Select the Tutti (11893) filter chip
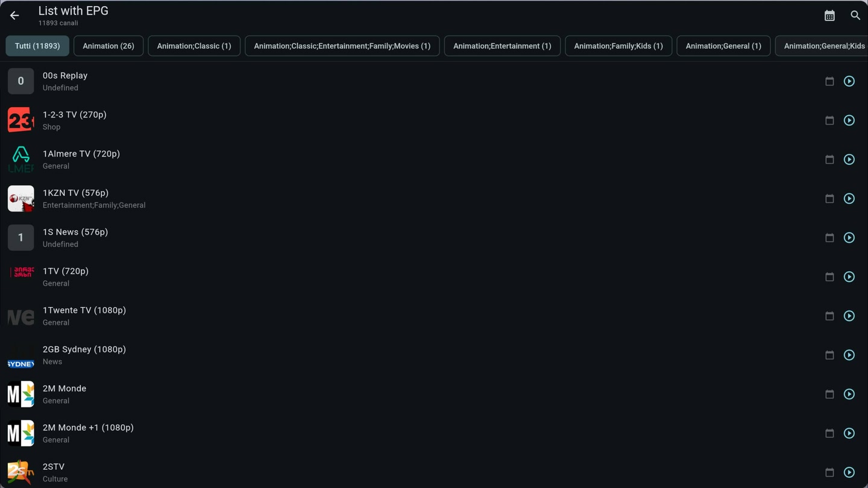The image size is (868, 488). pyautogui.click(x=37, y=46)
